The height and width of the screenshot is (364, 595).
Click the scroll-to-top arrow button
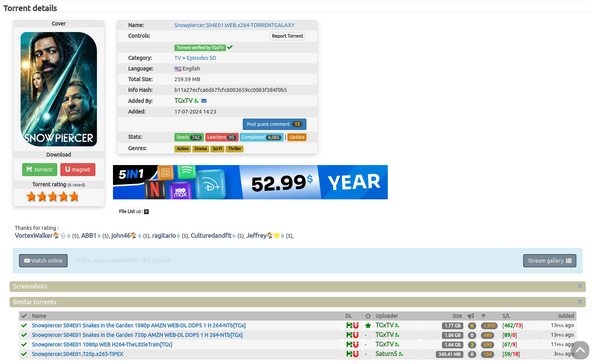point(580,350)
